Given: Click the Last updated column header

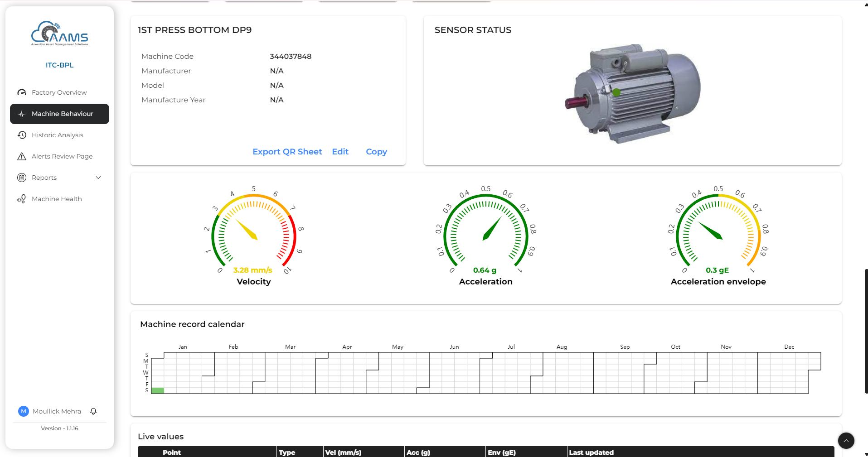Looking at the screenshot, I should [591, 452].
